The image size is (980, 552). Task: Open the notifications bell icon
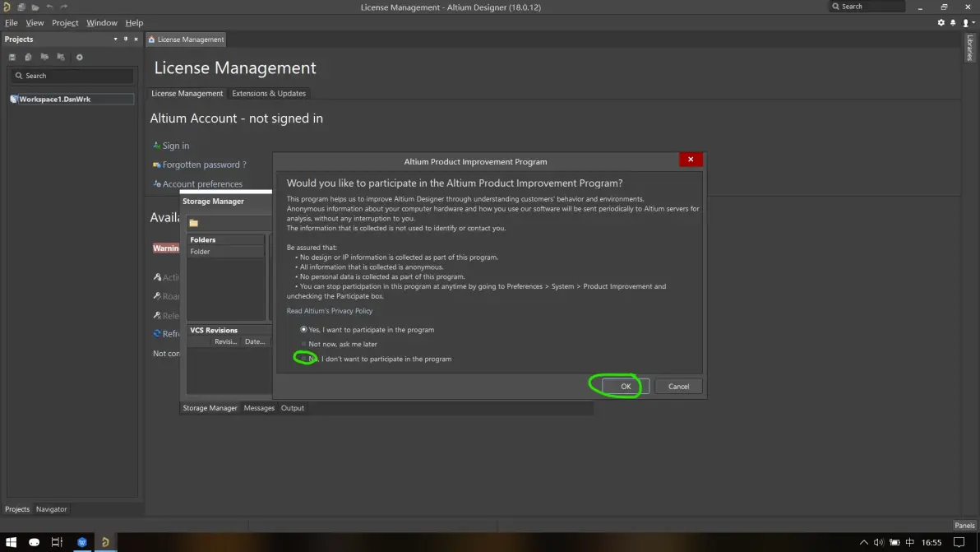tap(953, 22)
